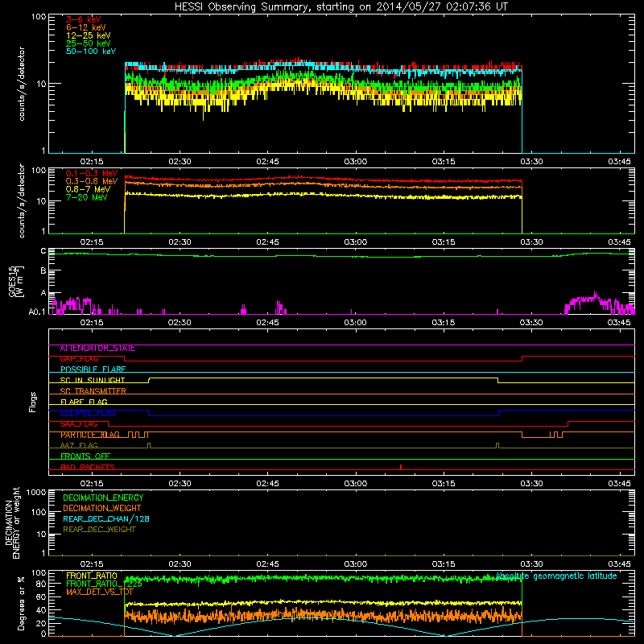
Task: Select the 3-6 keV legend label
Action: click(83, 19)
